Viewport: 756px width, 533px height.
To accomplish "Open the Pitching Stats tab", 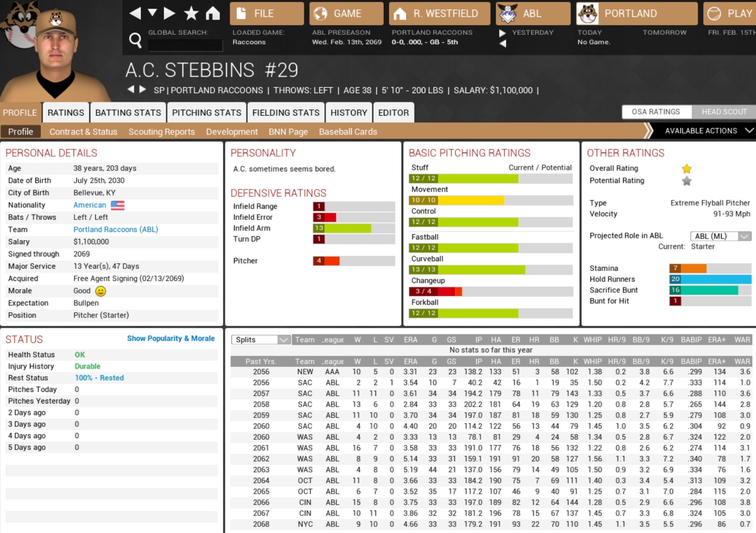I will tap(206, 113).
